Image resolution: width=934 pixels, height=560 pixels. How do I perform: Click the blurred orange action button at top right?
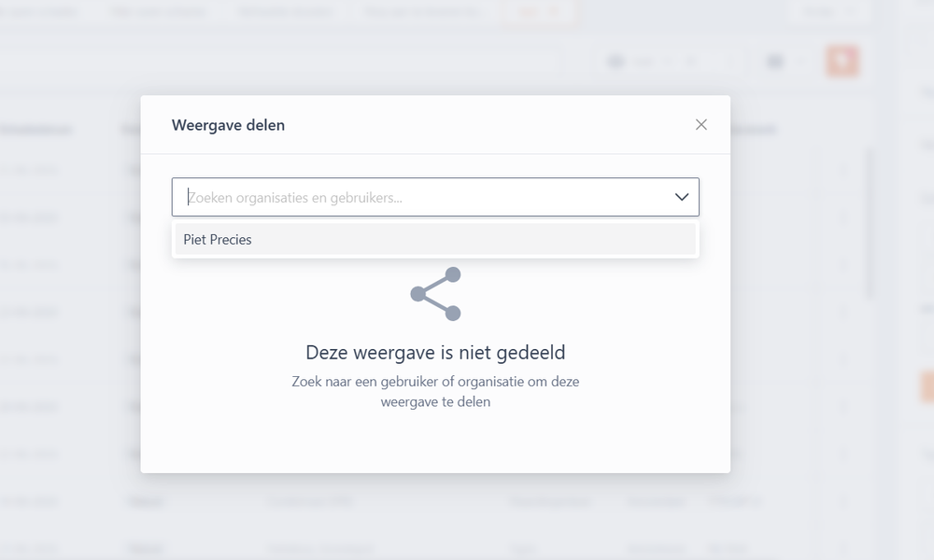tap(842, 61)
